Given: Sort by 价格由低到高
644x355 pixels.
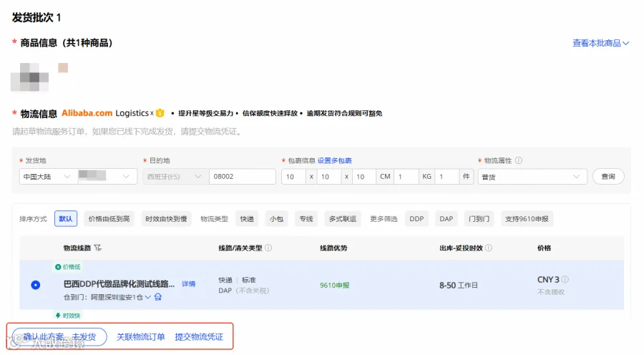Looking at the screenshot, I should 109,219.
